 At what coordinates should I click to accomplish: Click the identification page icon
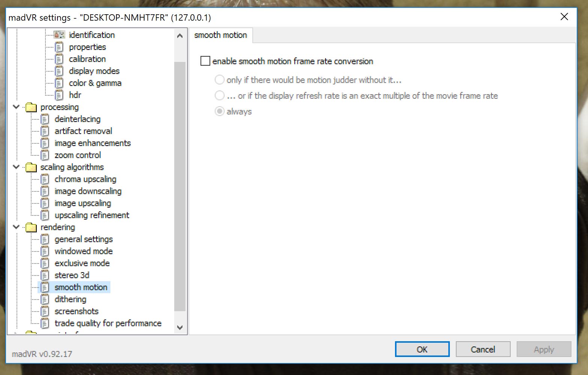coord(59,35)
